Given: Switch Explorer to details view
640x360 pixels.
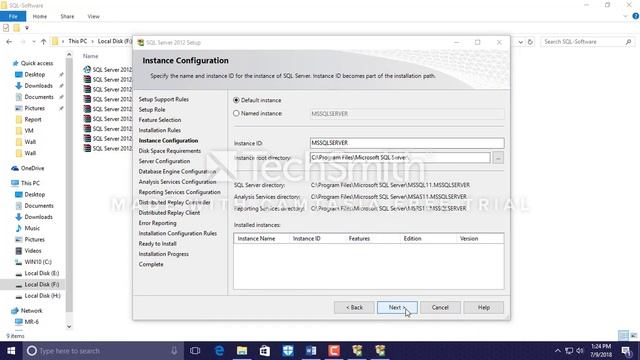Looking at the screenshot, I should point(623,336).
